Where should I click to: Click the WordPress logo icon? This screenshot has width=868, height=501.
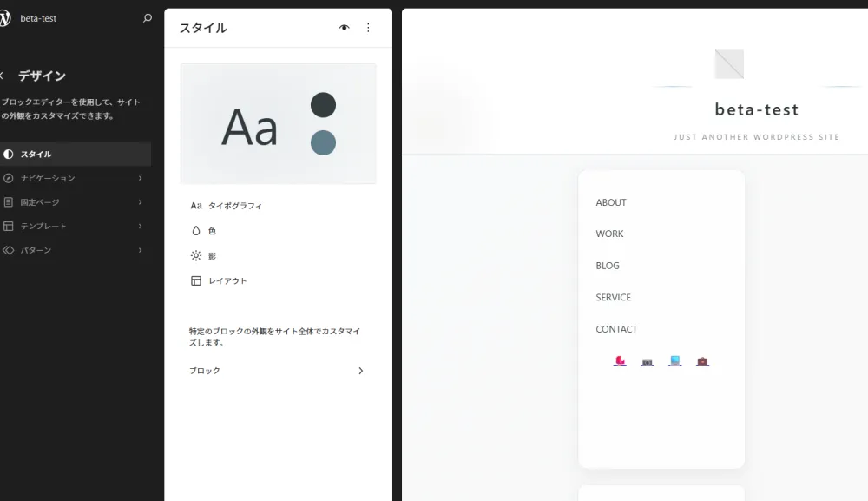(3, 18)
